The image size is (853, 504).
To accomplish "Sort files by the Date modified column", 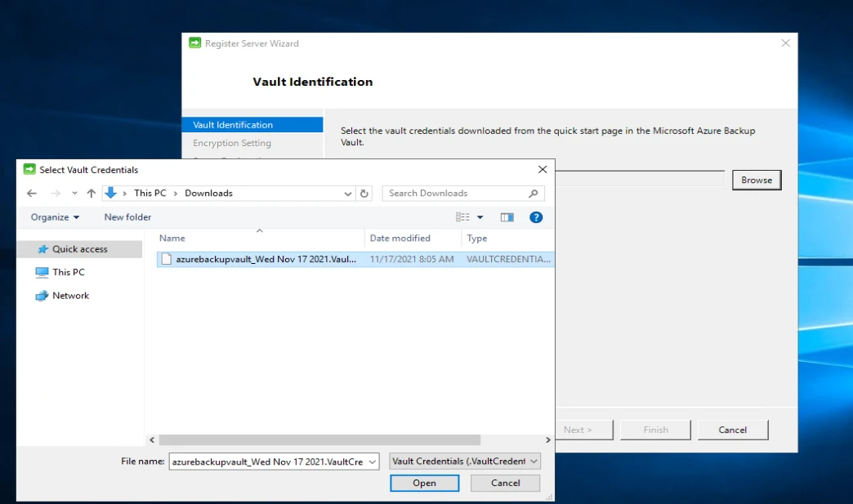I will click(400, 238).
